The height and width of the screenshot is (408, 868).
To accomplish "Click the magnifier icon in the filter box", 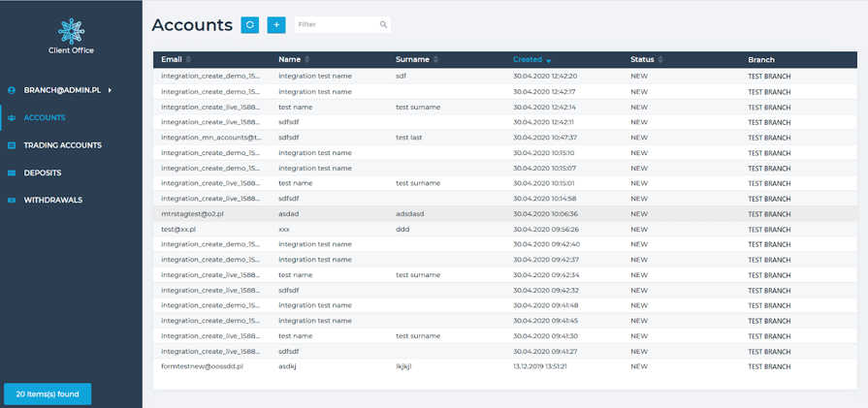I will point(383,25).
